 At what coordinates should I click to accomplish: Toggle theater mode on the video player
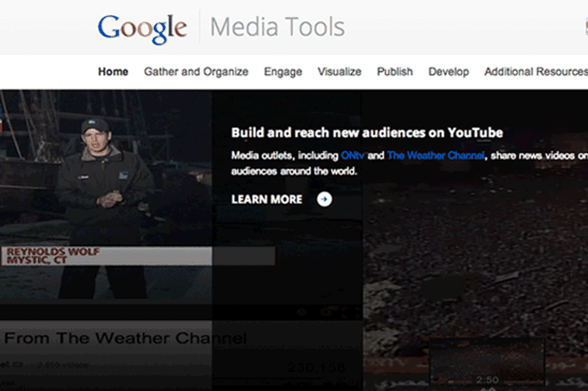pos(344,313)
